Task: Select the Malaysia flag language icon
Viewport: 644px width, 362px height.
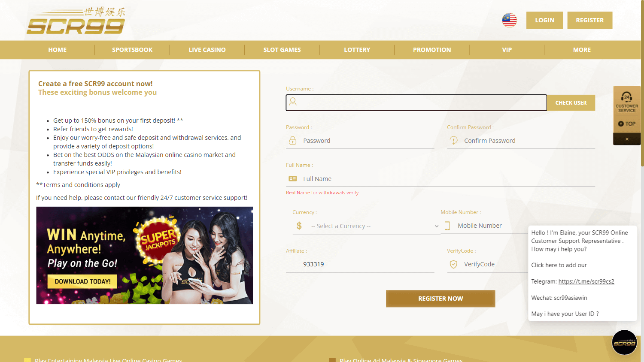Action: pos(510,20)
